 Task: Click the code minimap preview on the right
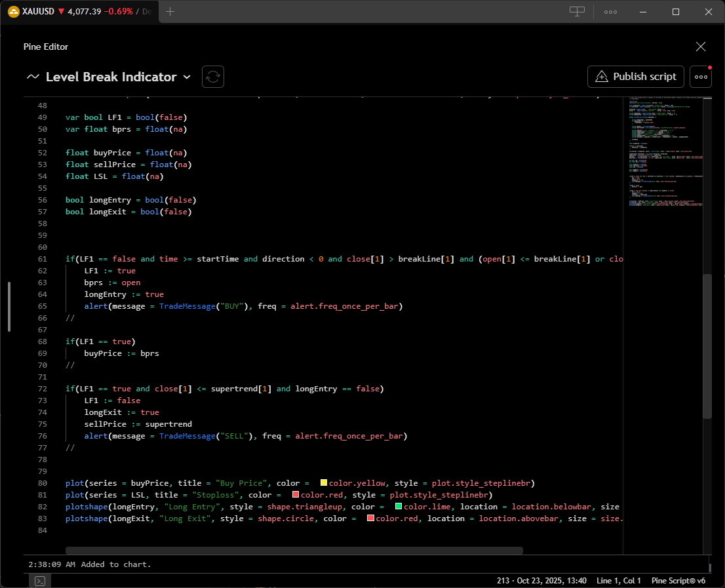click(666, 153)
